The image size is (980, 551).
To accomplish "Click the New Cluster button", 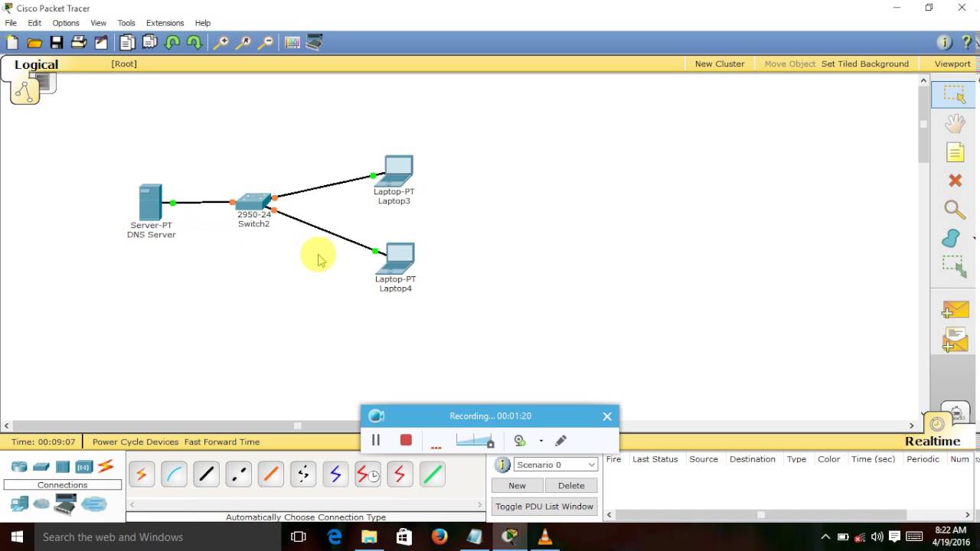I will (720, 64).
